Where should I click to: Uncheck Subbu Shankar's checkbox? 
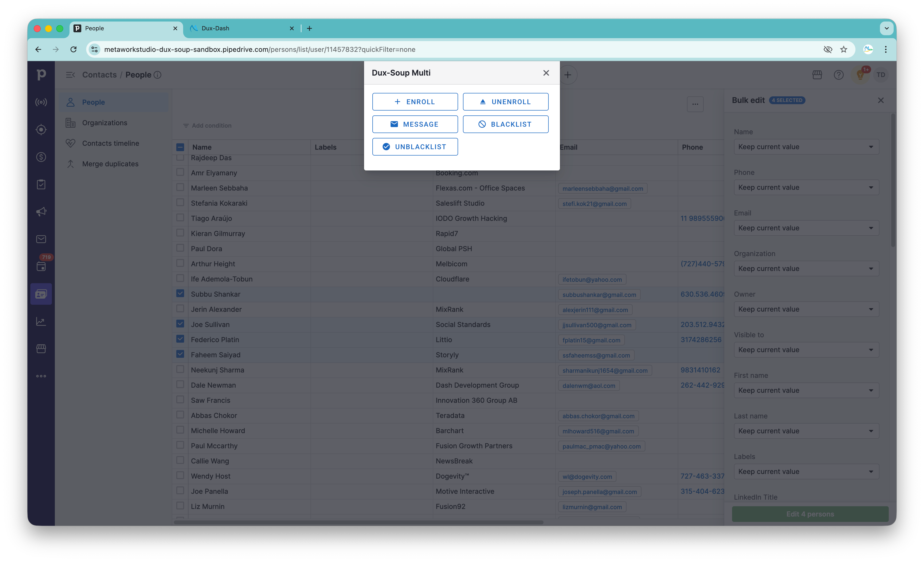[x=180, y=293]
